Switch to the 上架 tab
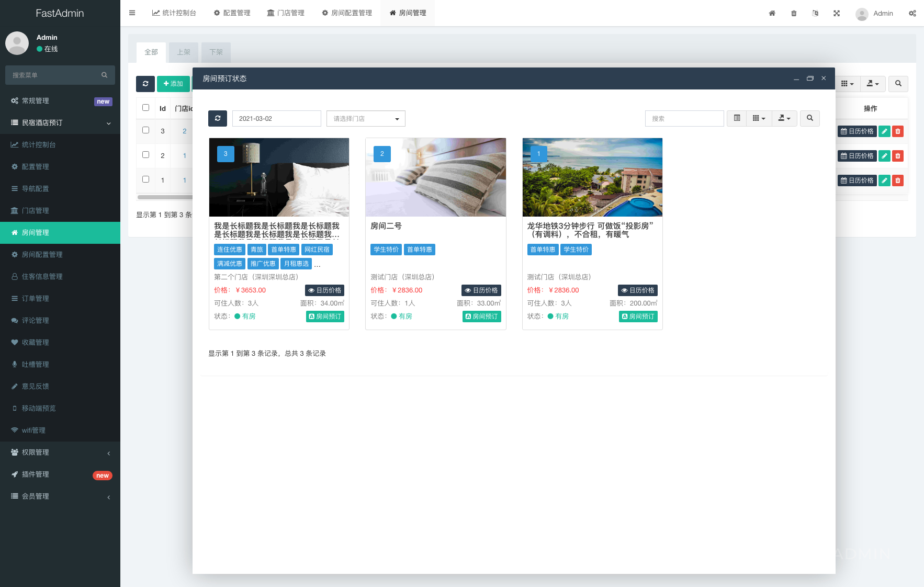This screenshot has height=587, width=924. click(x=184, y=52)
